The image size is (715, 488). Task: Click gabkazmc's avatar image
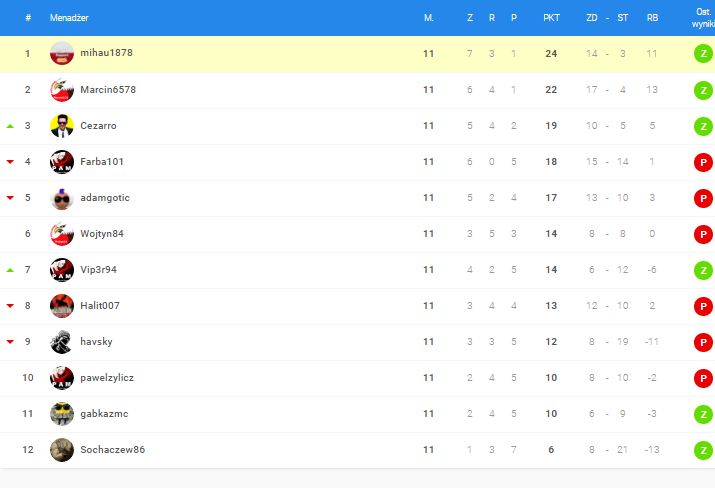tap(62, 414)
